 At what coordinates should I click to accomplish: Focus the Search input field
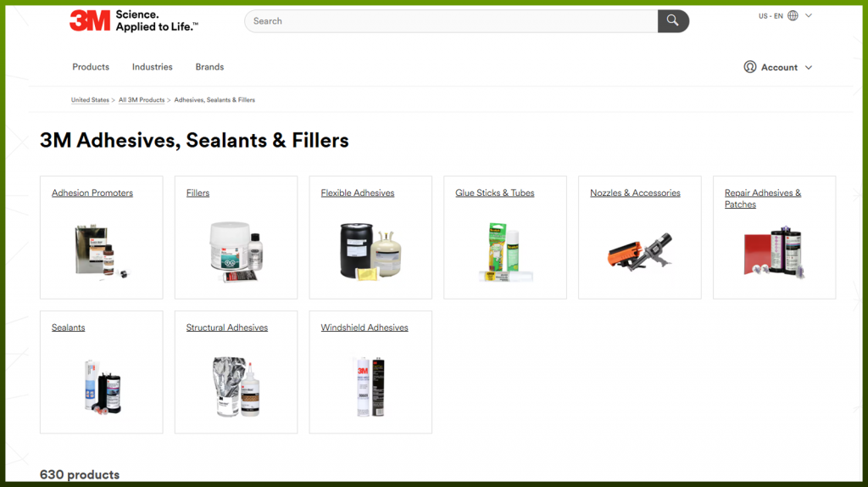(x=451, y=21)
